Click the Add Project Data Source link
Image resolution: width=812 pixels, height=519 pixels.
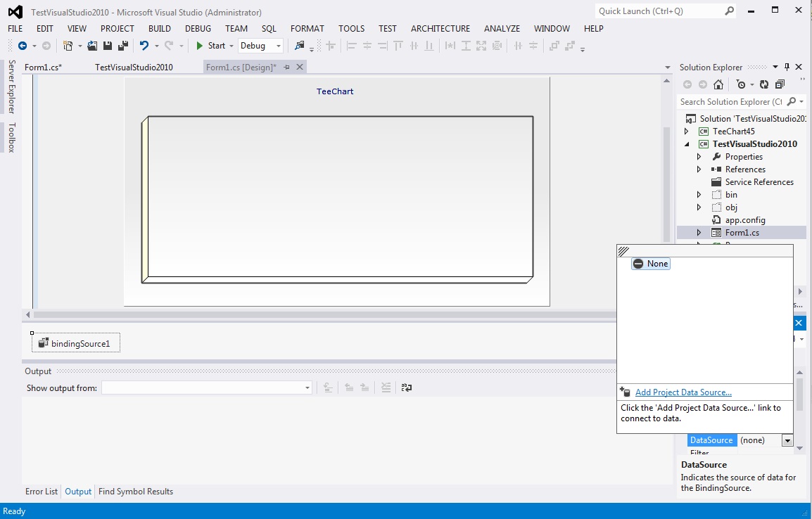pyautogui.click(x=683, y=392)
